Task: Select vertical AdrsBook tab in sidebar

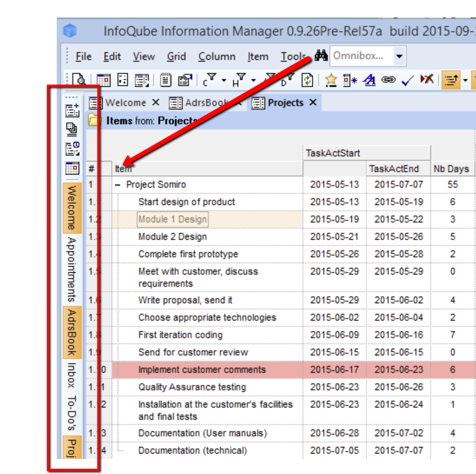Action: pyautogui.click(x=72, y=333)
